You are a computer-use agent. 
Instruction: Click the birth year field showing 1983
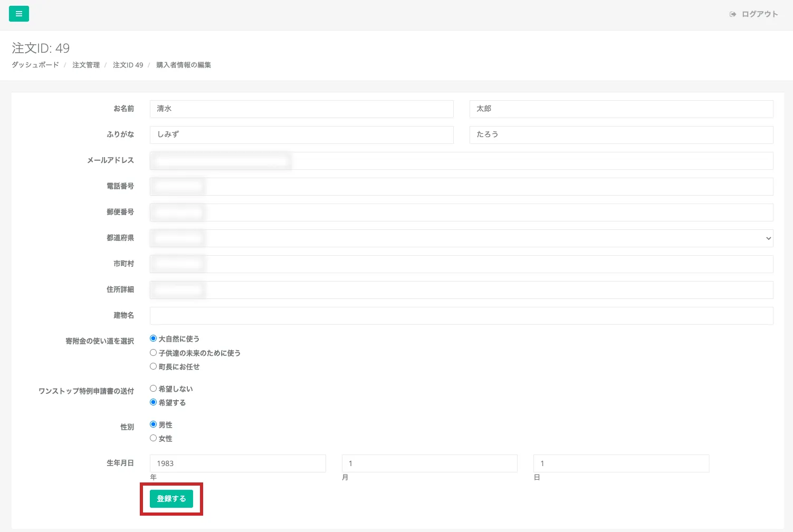[x=237, y=463]
